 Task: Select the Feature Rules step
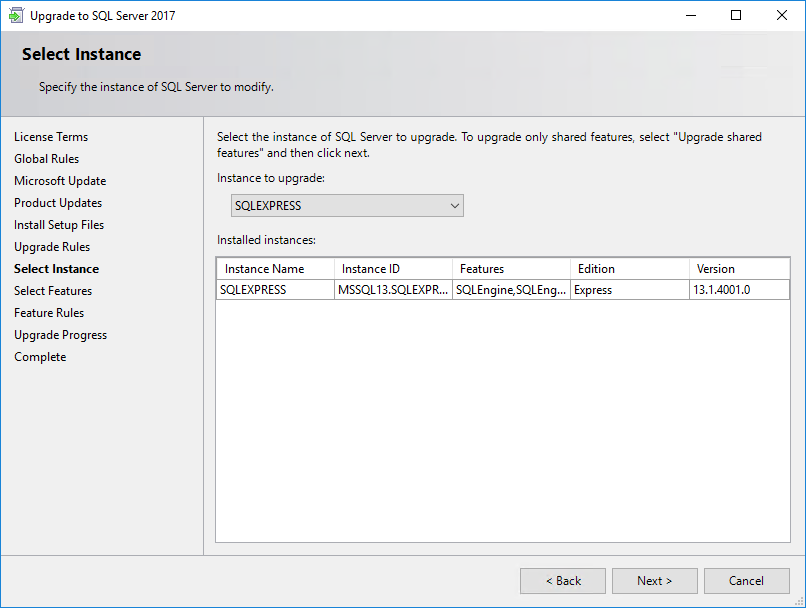(x=49, y=313)
